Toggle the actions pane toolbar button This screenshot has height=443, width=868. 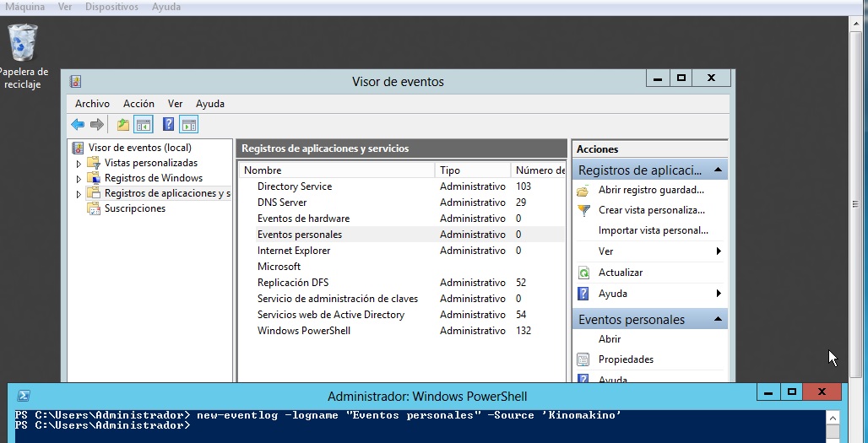(x=188, y=125)
